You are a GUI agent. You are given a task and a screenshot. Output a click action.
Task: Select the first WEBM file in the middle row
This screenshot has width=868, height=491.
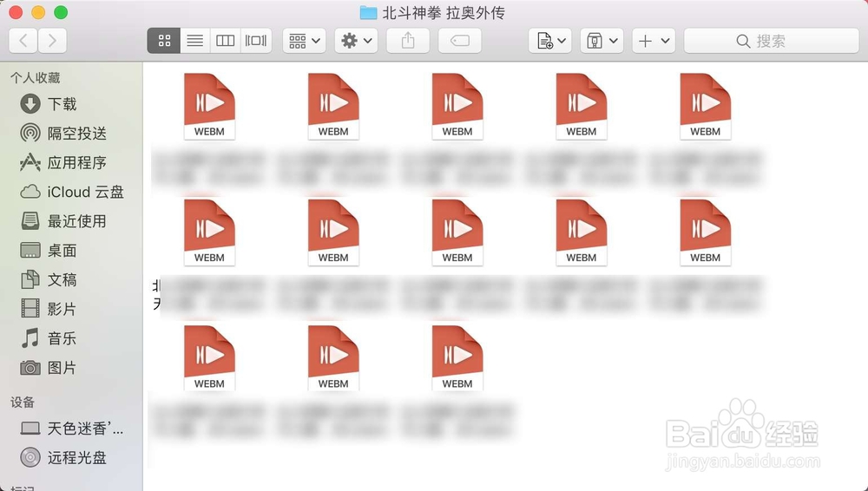[209, 232]
